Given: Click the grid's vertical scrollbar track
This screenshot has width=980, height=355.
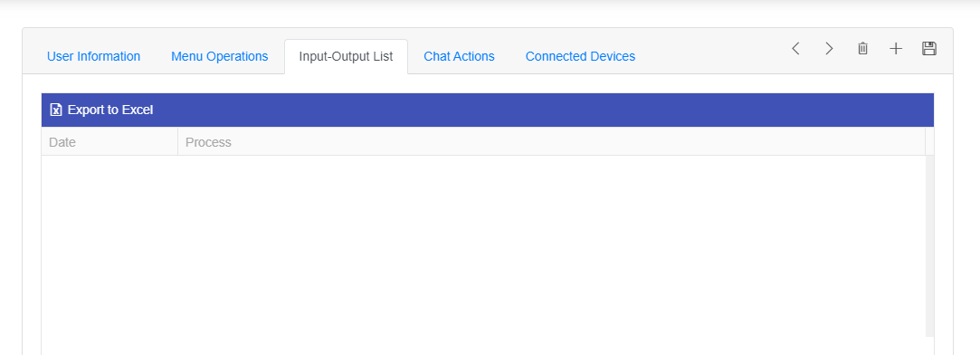Looking at the screenshot, I should (x=929, y=246).
